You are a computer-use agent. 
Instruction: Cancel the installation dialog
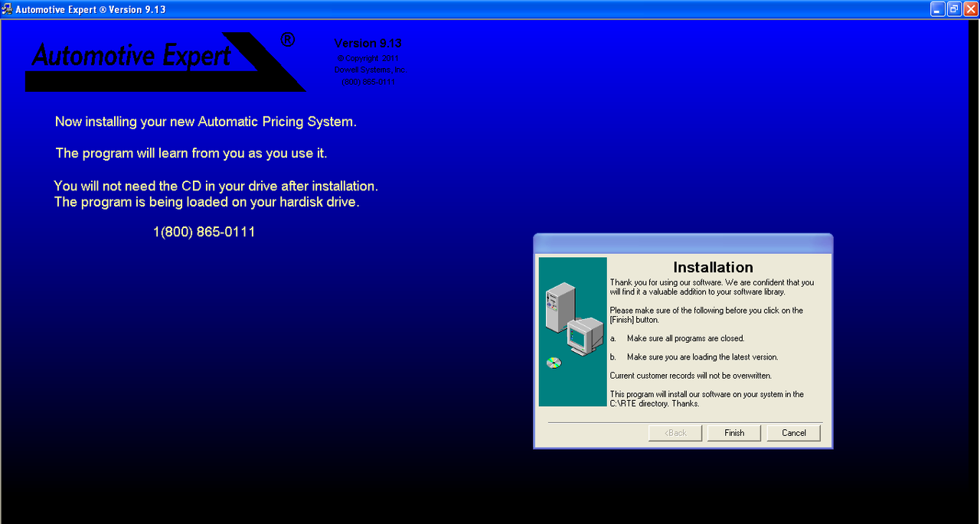coord(794,433)
